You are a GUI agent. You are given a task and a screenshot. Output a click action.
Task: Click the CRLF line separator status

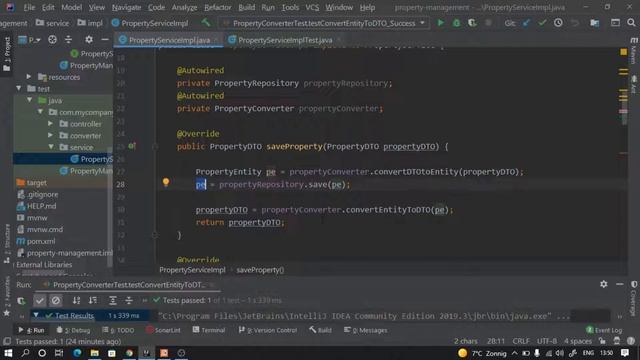(521, 341)
